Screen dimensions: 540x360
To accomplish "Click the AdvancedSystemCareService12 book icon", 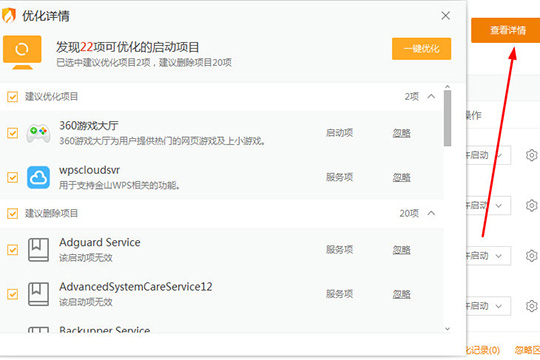I will 38,294.
